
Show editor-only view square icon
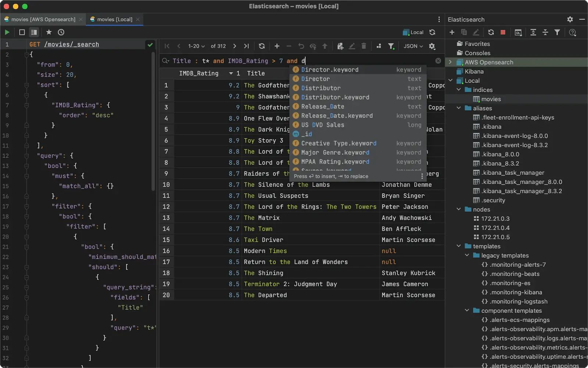coord(22,32)
